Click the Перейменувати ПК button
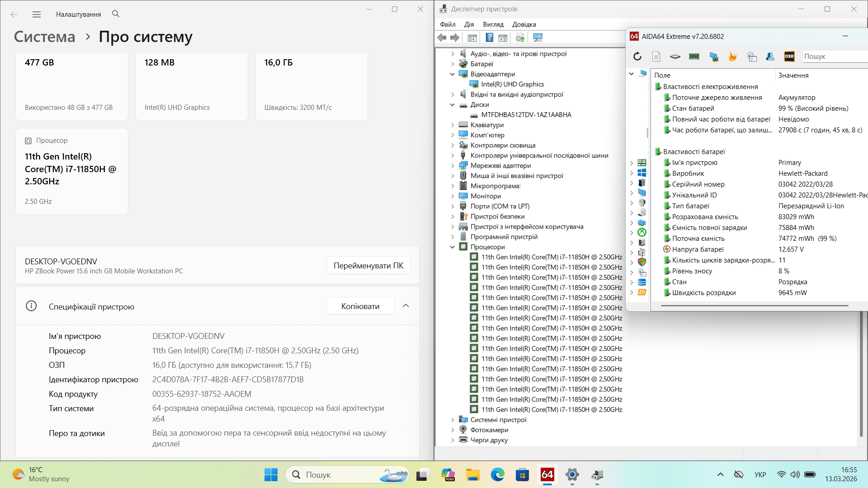The height and width of the screenshot is (488, 868). (x=368, y=266)
